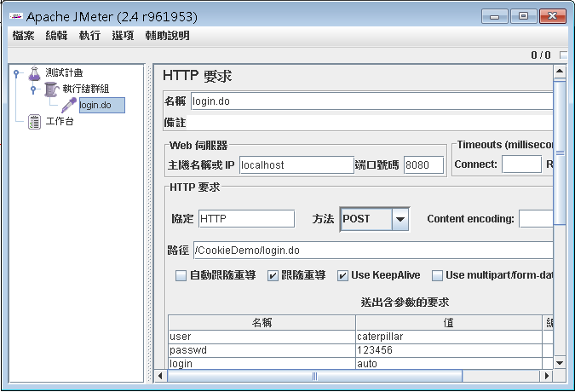Collapse the 測試計畫 tree node handle

16,73
